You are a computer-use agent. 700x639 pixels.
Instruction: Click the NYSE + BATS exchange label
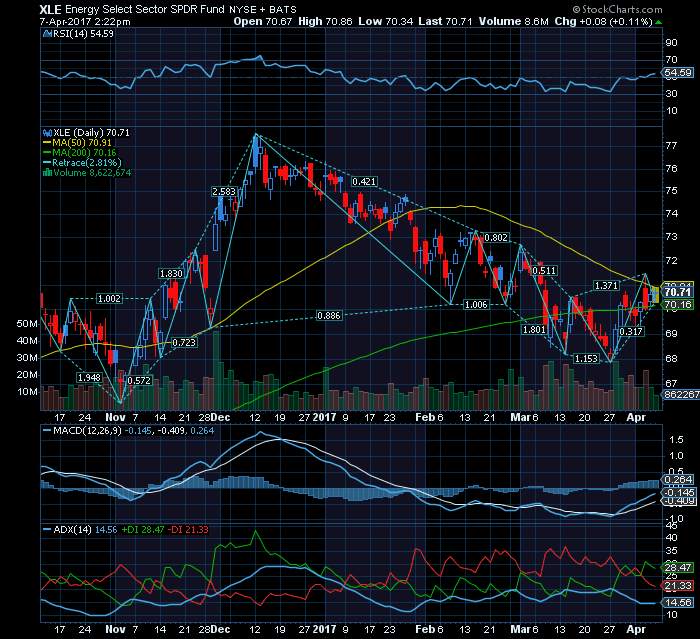263,10
